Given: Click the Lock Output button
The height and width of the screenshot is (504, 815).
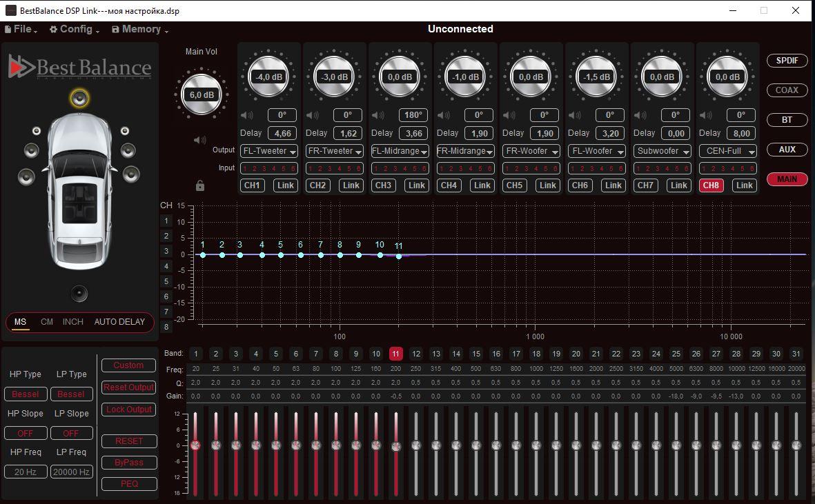Looking at the screenshot, I should tap(128, 410).
